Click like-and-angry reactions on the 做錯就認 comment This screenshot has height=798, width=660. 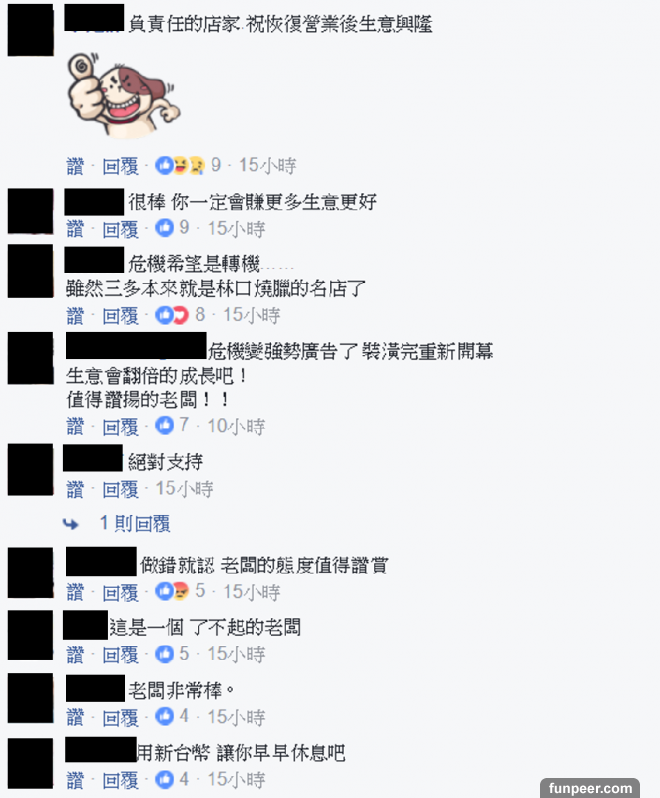click(172, 591)
